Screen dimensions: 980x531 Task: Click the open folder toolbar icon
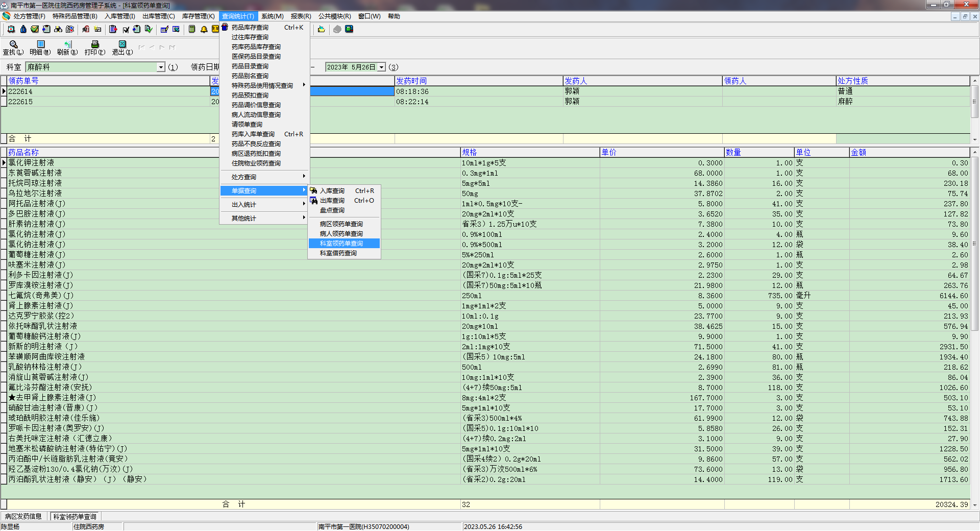(321, 29)
